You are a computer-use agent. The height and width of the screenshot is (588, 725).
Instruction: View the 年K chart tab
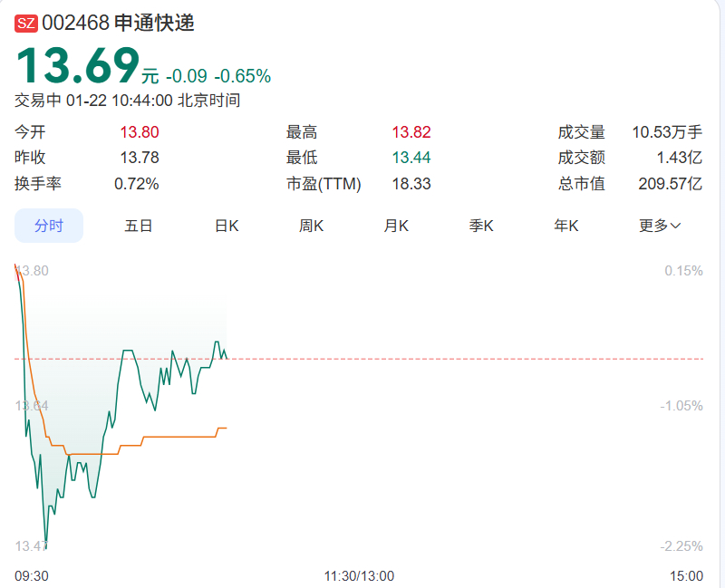(566, 226)
